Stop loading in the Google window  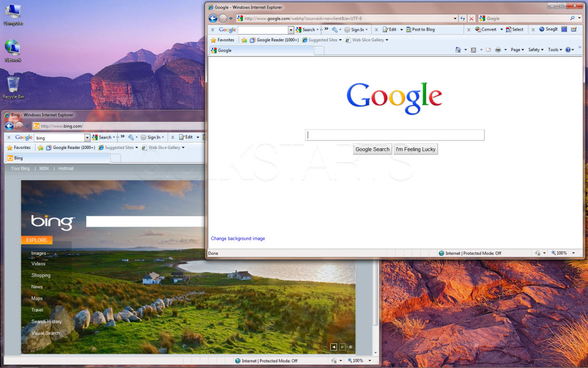coord(471,18)
